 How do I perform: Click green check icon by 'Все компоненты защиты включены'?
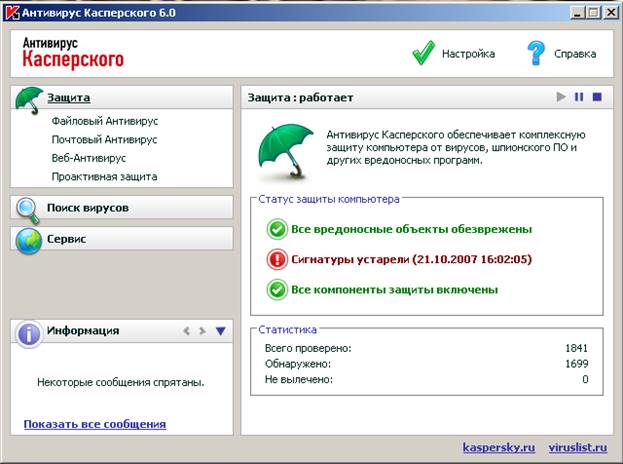click(x=277, y=290)
